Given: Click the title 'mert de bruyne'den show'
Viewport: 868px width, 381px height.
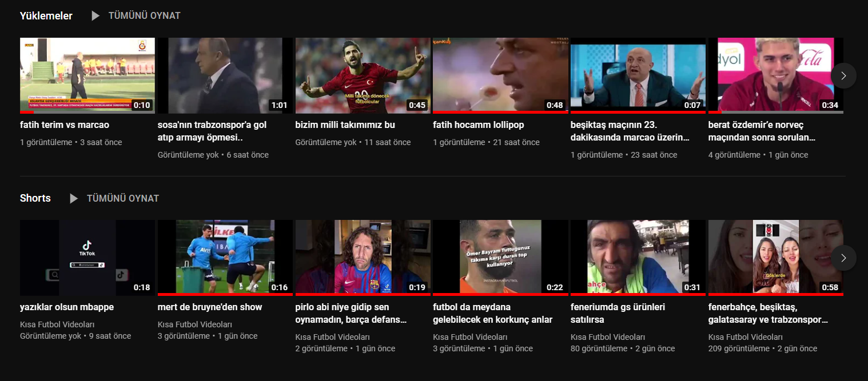Looking at the screenshot, I should tap(210, 307).
